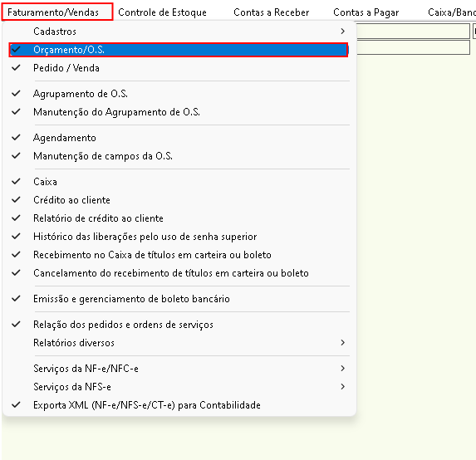The width and height of the screenshot is (476, 460).
Task: Expand the Cadastros submenu arrow
Action: pyautogui.click(x=343, y=32)
